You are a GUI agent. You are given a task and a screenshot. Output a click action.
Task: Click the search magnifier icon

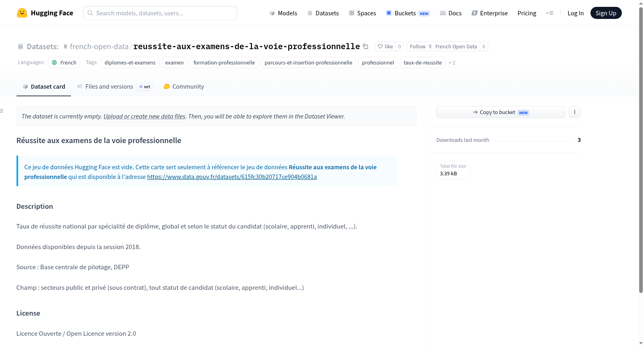[90, 13]
